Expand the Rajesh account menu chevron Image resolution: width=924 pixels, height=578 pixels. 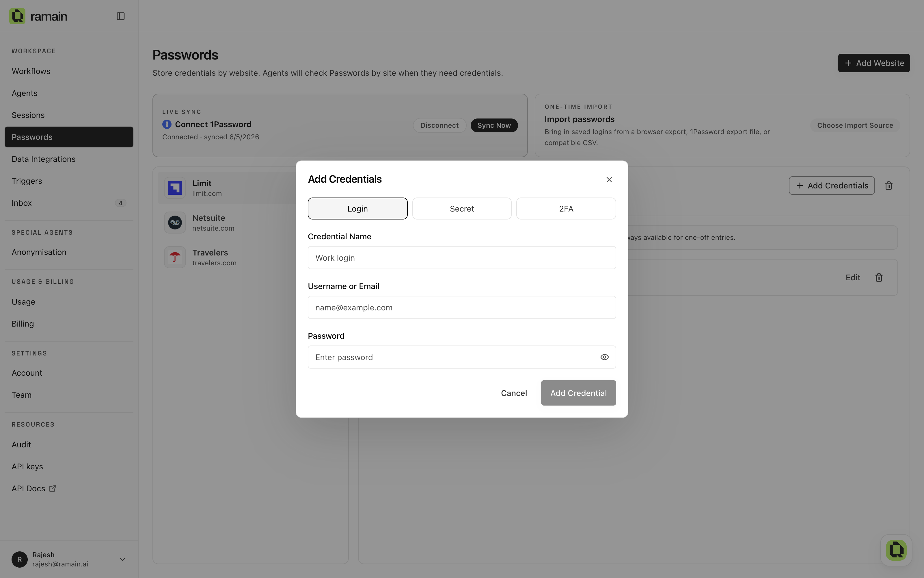[122, 559]
